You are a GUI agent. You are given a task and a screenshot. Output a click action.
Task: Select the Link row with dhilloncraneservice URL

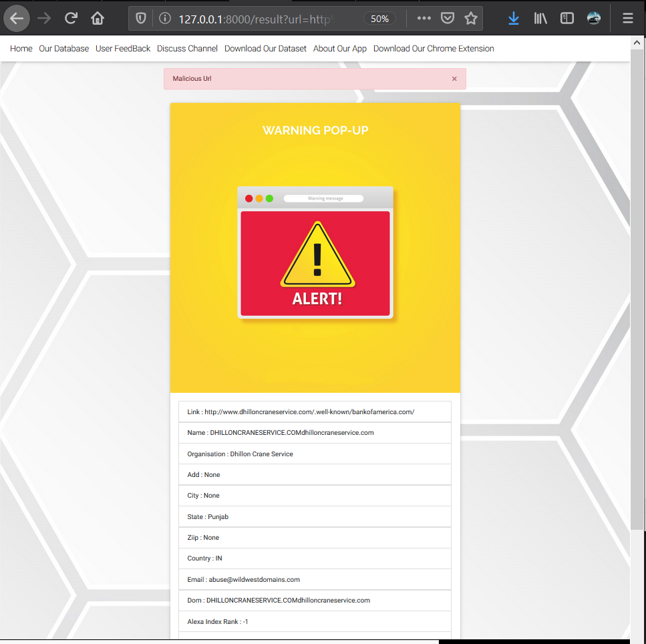click(x=315, y=412)
